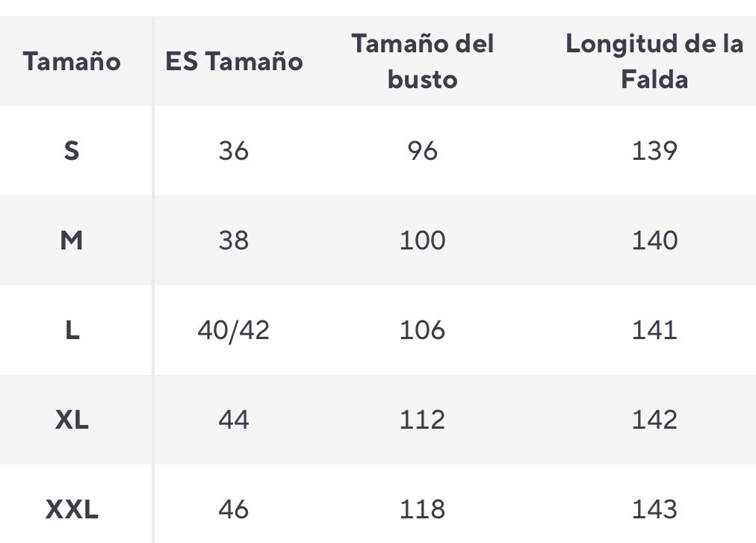Screen dimensions: 756x543
Task: Click the XXL size row label
Action: coord(72,509)
